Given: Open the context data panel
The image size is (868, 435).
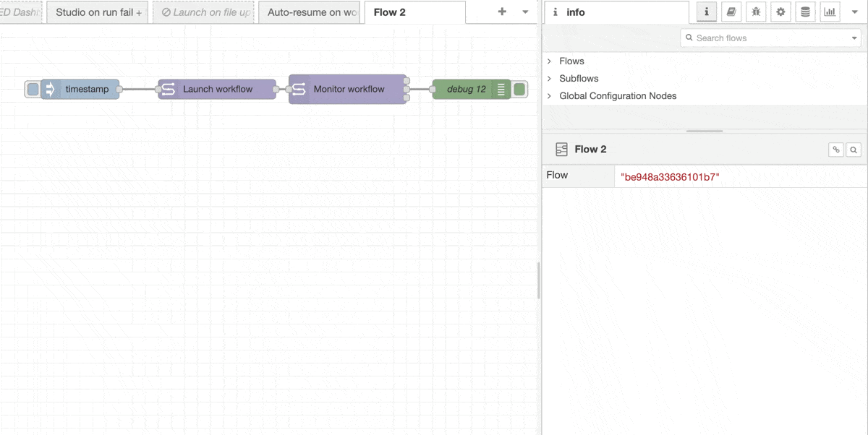Looking at the screenshot, I should (805, 12).
